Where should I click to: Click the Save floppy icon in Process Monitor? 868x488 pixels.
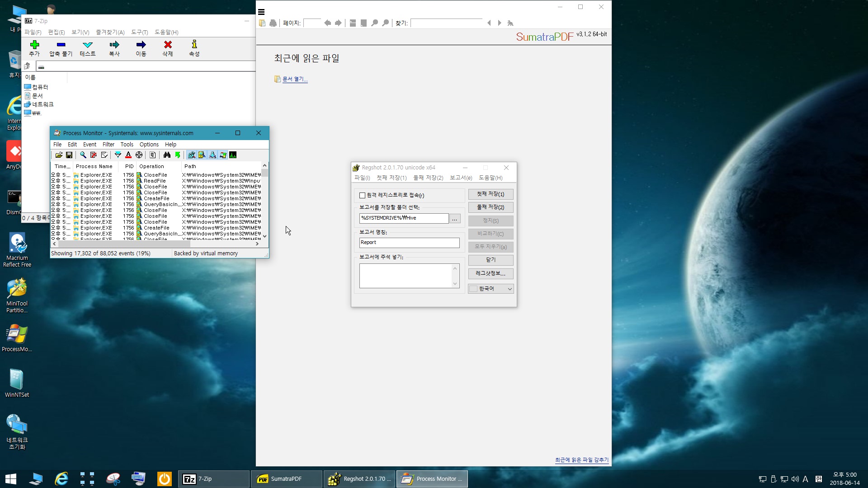[x=69, y=155]
